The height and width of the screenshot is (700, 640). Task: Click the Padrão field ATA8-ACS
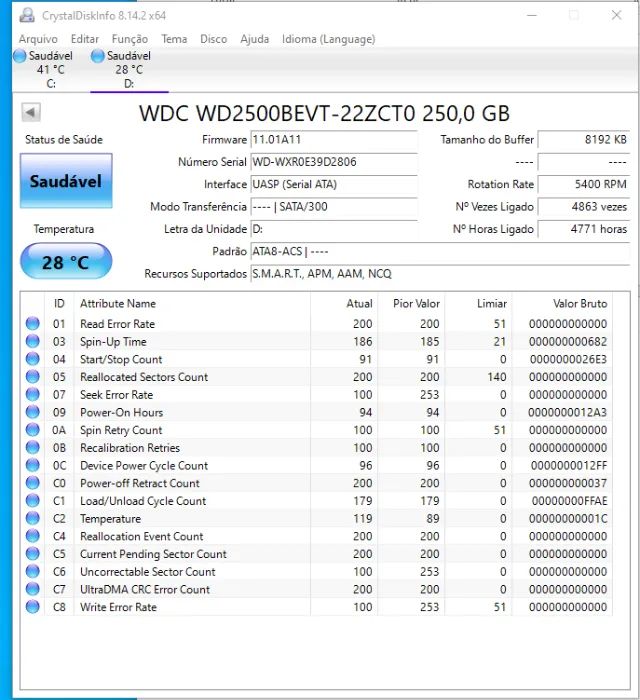(440, 251)
